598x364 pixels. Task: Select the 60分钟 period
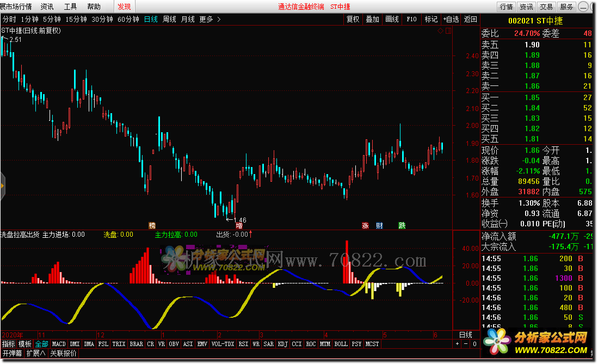pyautogui.click(x=128, y=19)
